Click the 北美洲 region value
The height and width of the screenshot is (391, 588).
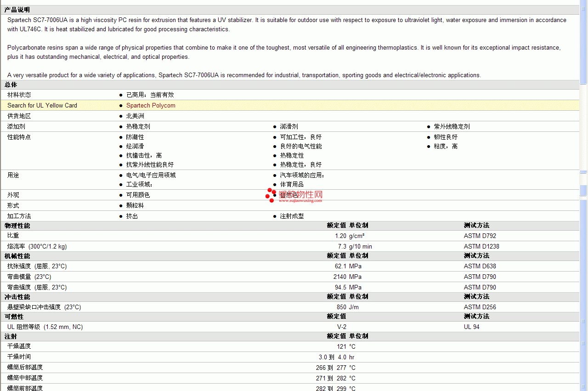click(135, 116)
